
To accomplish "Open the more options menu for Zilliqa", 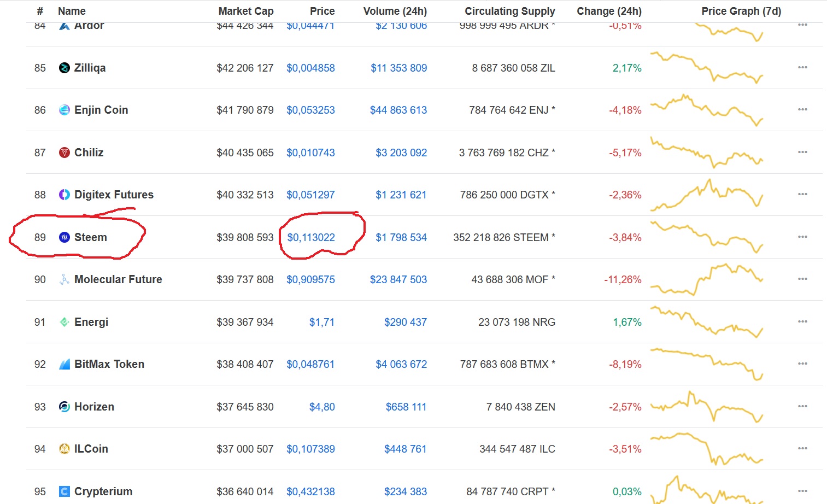I will tap(802, 67).
